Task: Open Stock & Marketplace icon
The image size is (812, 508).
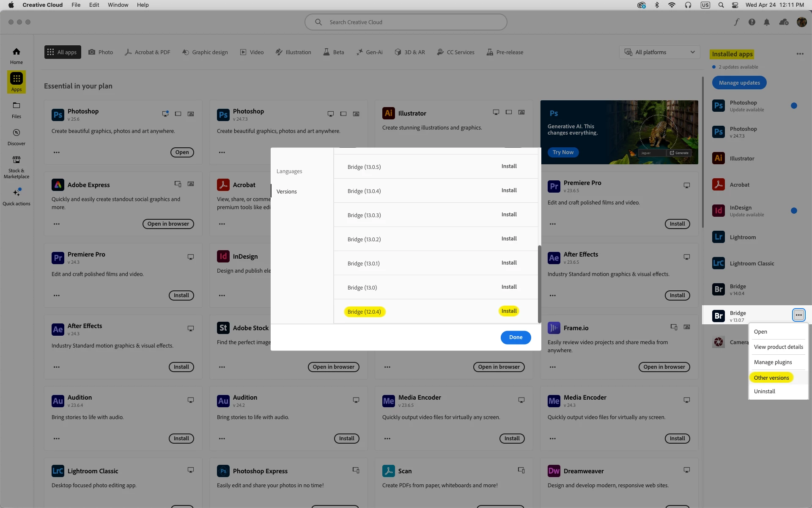Action: tap(16, 166)
